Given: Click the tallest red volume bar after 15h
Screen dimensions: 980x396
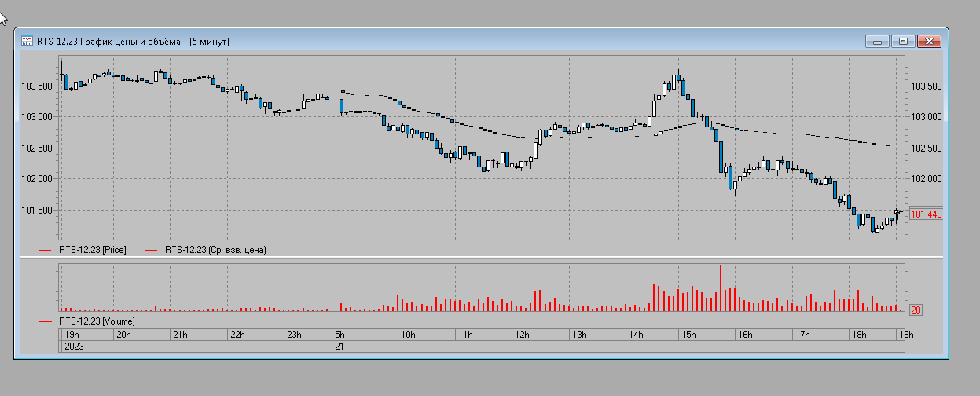Looking at the screenshot, I should (x=720, y=288).
